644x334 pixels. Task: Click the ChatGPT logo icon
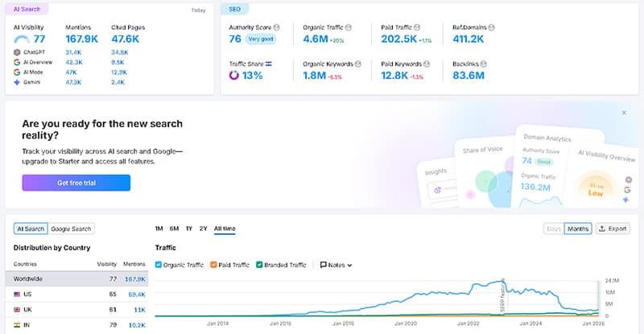click(17, 52)
